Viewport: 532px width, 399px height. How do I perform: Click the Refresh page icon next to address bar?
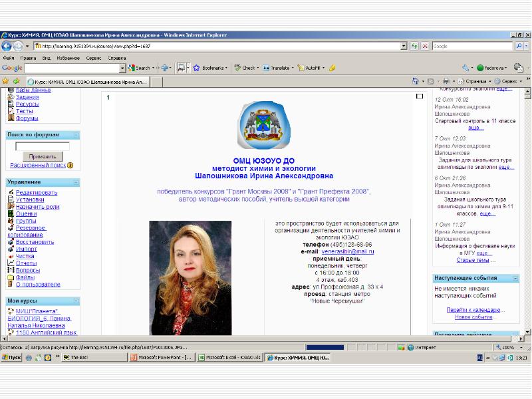pos(414,46)
